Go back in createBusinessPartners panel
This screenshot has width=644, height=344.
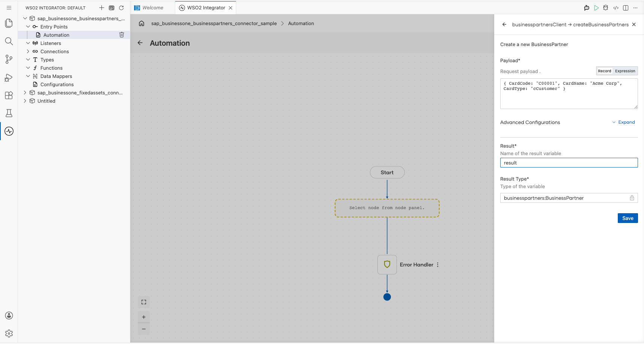(504, 24)
